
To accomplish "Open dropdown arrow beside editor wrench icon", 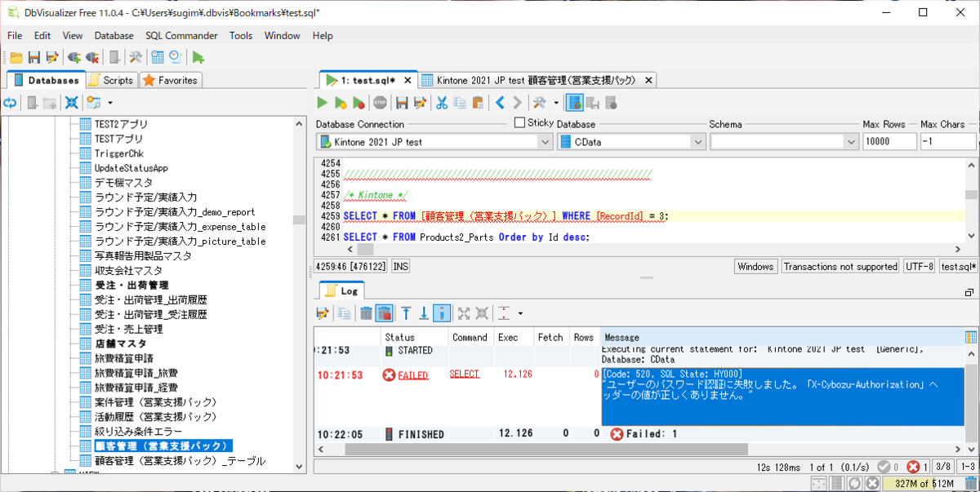I will [556, 103].
